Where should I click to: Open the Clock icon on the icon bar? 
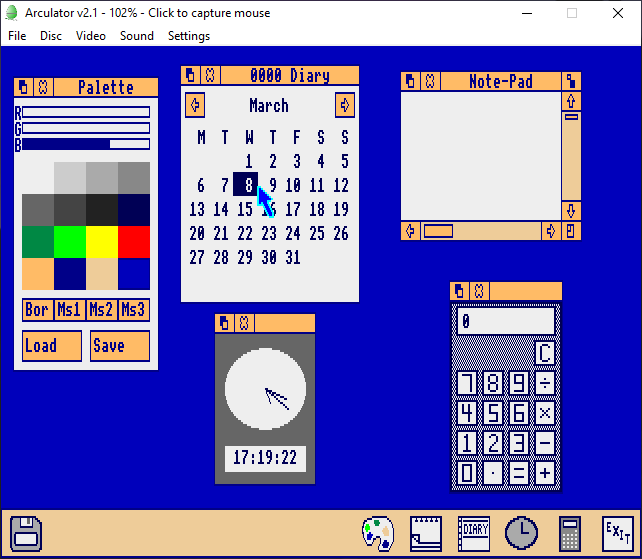coord(521,533)
